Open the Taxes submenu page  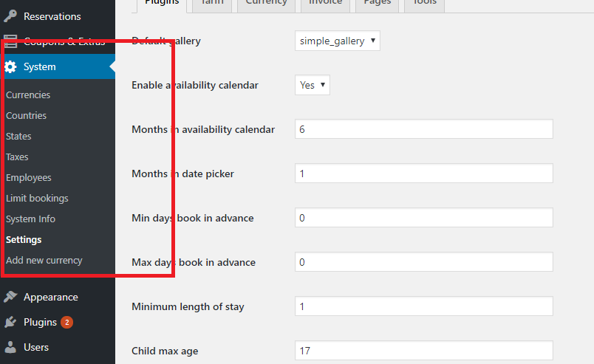tap(18, 157)
